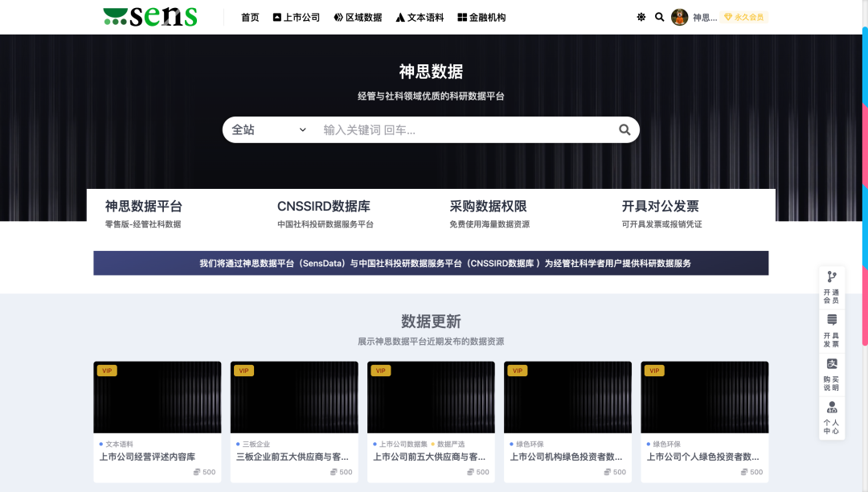This screenshot has width=868, height=492.
Task: Go to 首页 in the navigation bar
Action: click(250, 17)
